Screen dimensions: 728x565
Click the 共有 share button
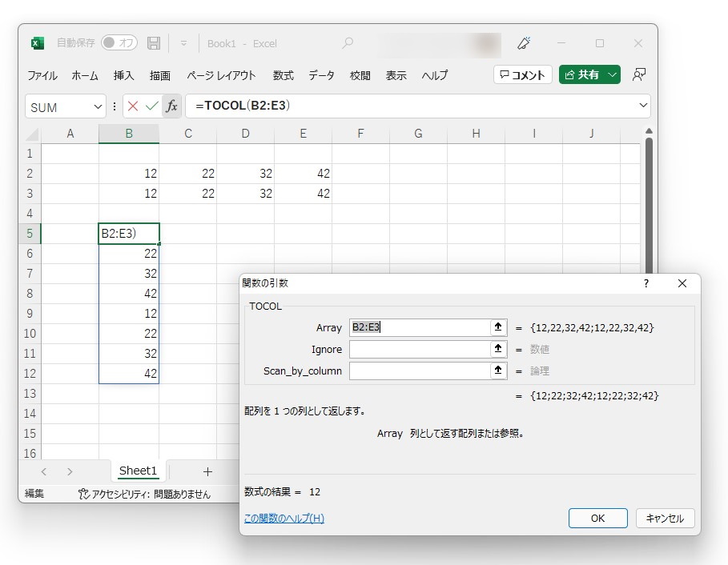pyautogui.click(x=581, y=74)
